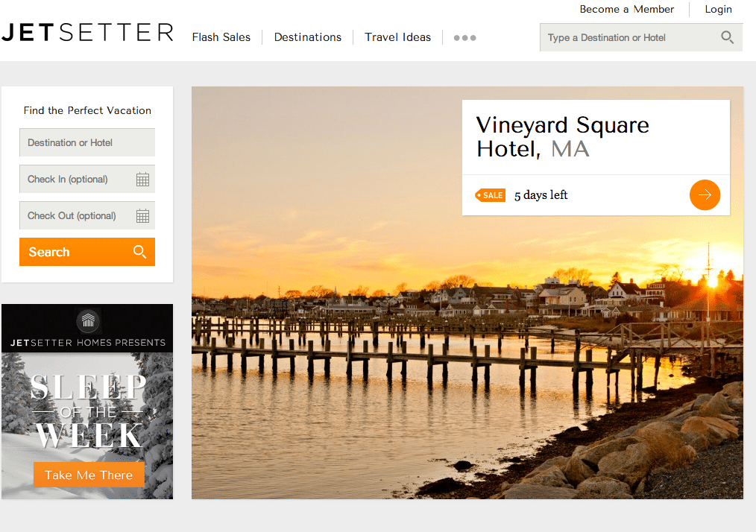Open the Vineyard Square Hotel title
Screen dimensions: 756x532
point(562,137)
